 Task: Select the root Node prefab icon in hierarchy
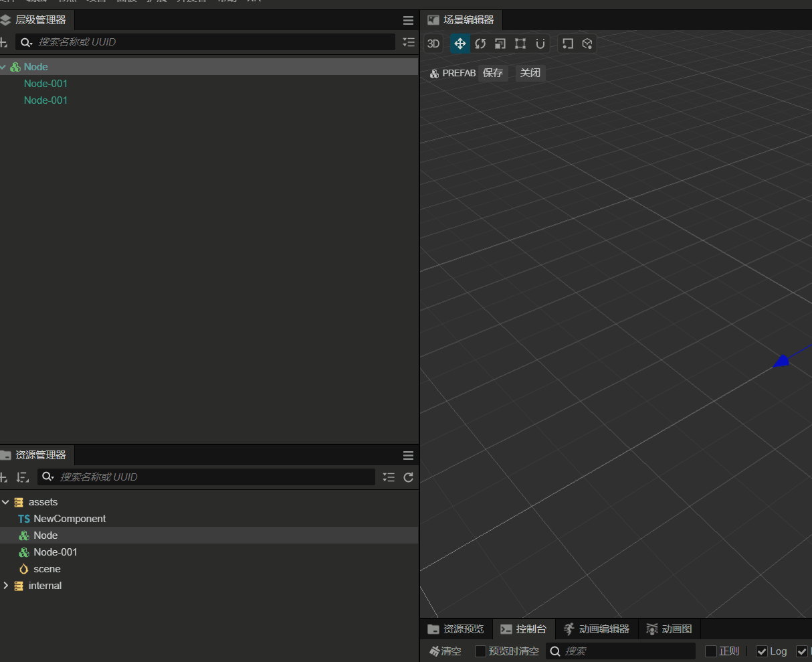15,67
